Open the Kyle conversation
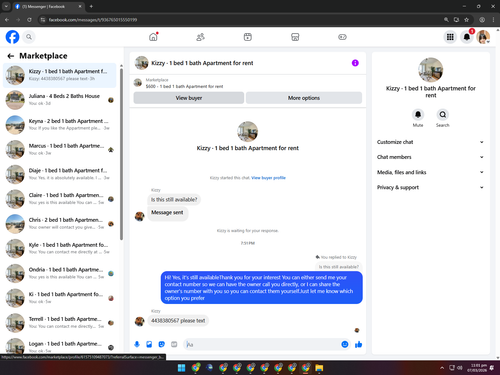This screenshot has width=500, height=375. tap(60, 248)
